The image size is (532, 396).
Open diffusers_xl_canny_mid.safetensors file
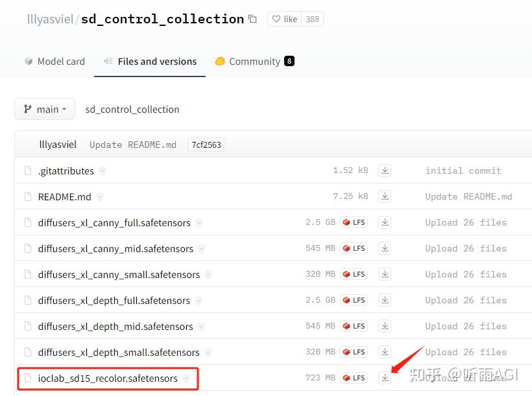[x=115, y=248]
